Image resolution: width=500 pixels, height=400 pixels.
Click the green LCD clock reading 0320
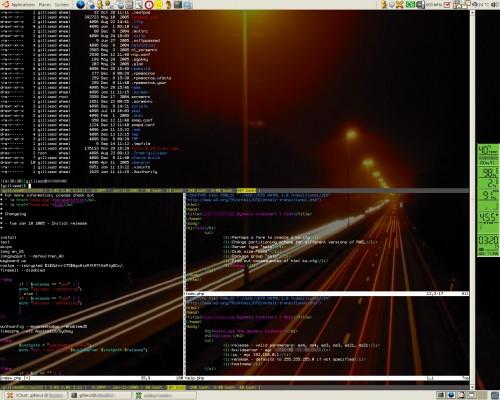click(x=488, y=245)
